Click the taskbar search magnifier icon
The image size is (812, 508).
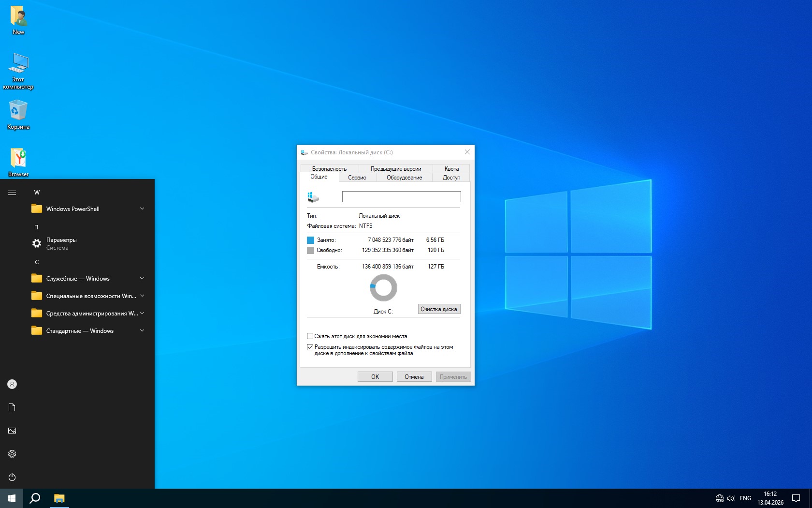(x=35, y=498)
